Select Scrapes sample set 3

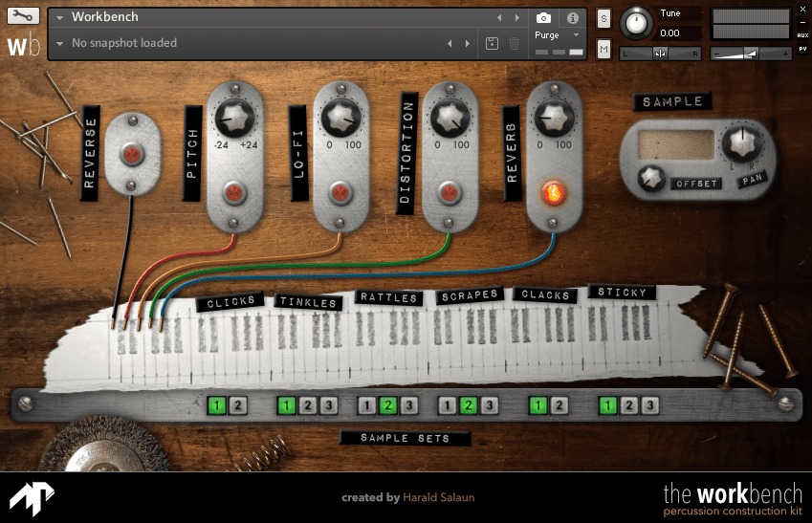tap(489, 405)
